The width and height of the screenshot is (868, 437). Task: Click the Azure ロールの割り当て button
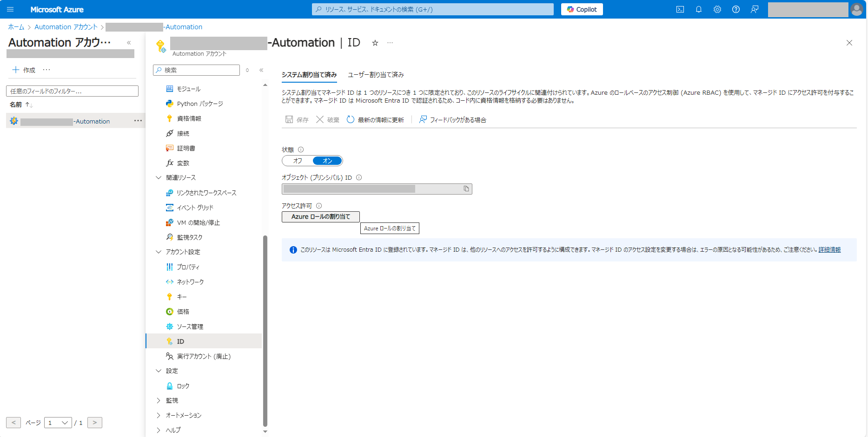click(x=320, y=216)
